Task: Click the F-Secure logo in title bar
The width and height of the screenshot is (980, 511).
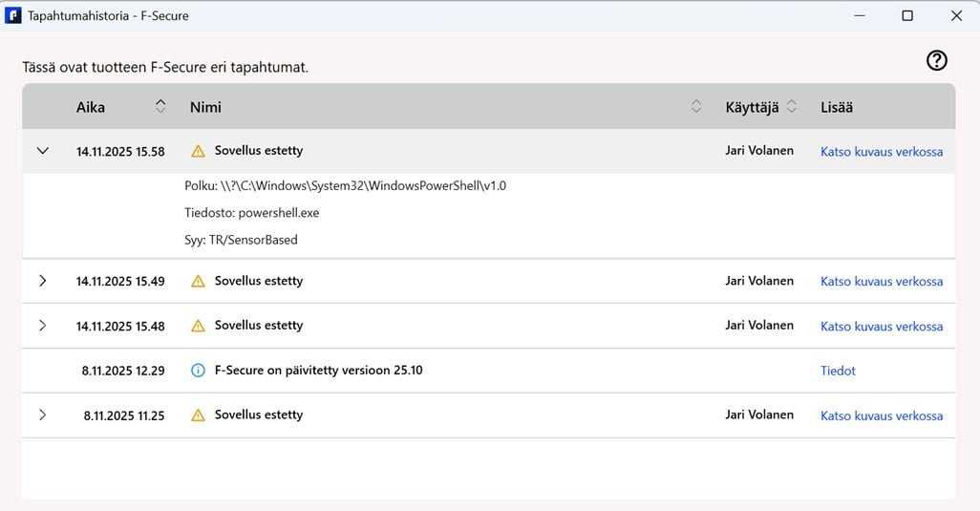Action: (13, 15)
